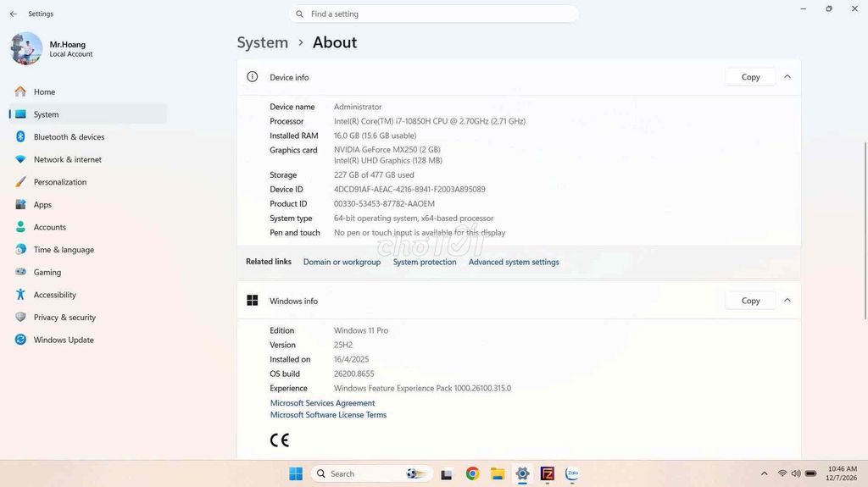This screenshot has height=487, width=868.
Task: Click the Device name value Administrator
Action: point(358,107)
